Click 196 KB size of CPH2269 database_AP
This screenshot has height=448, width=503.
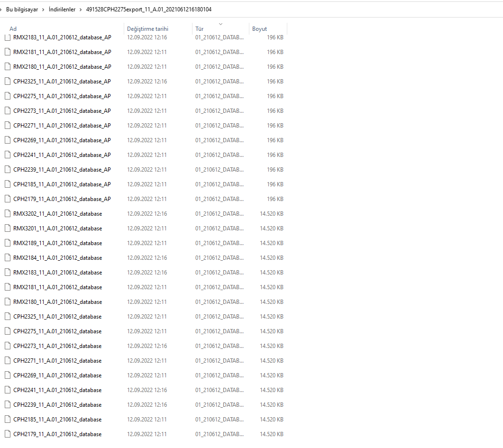275,140
